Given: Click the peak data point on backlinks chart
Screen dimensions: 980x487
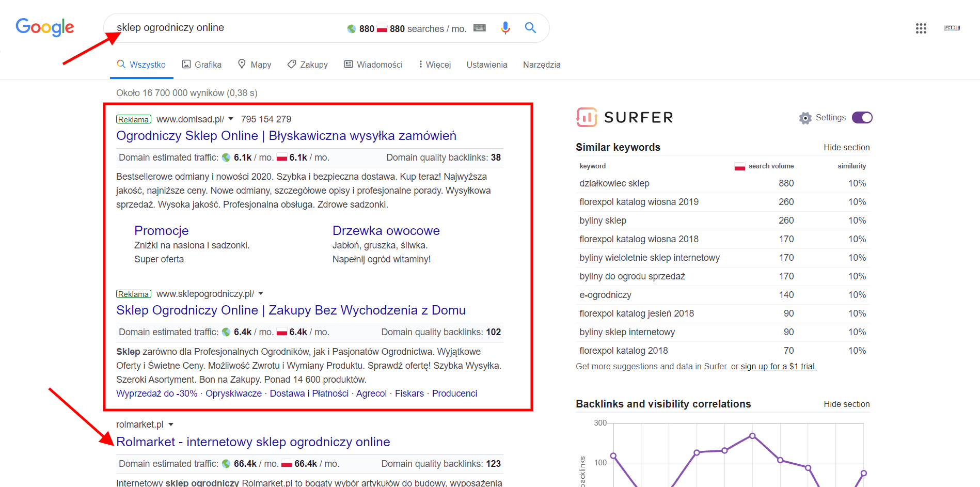Looking at the screenshot, I should click(752, 436).
